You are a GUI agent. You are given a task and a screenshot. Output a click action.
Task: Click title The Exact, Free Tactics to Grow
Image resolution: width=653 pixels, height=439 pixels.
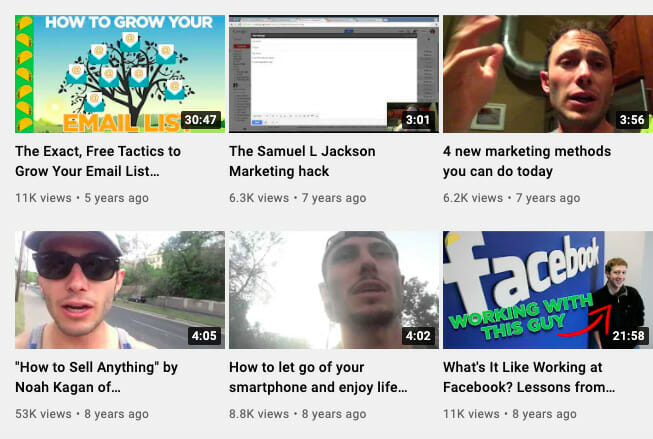coord(98,161)
